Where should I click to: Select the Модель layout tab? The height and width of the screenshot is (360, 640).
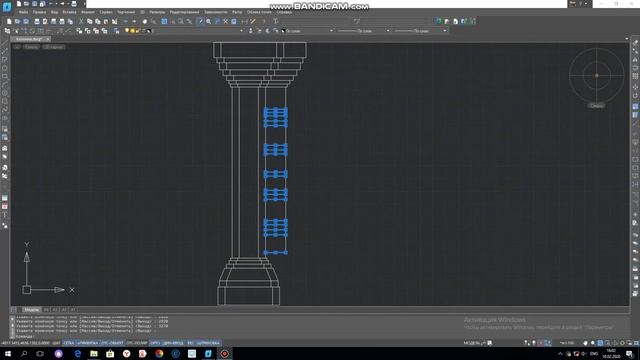click(x=31, y=310)
